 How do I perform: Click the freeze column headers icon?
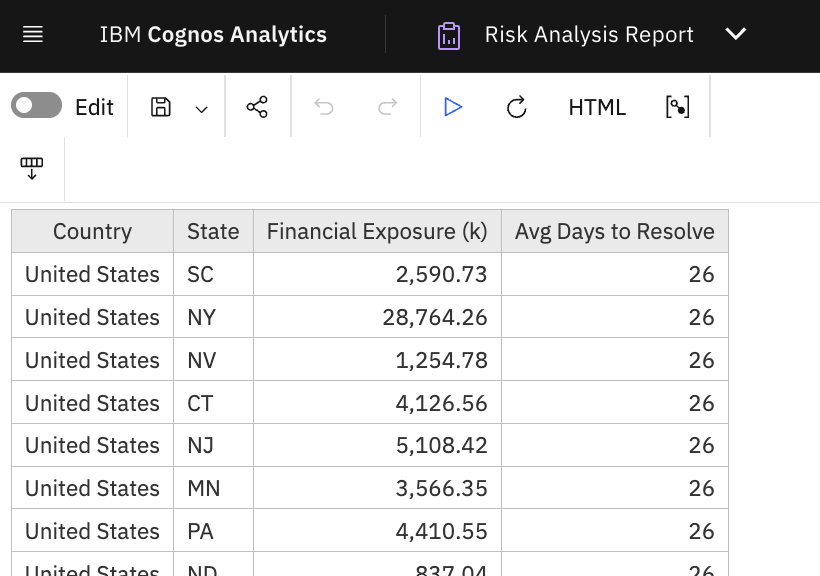[x=32, y=168]
